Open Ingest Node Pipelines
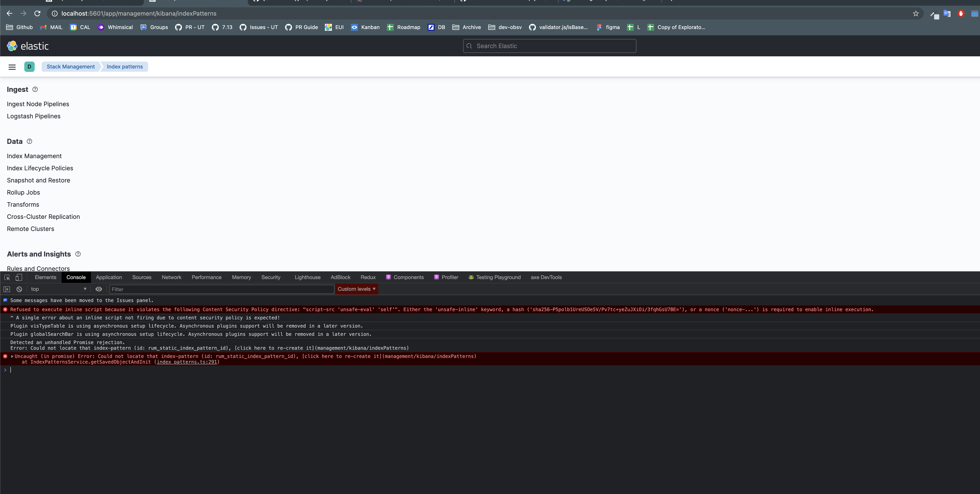Image resolution: width=980 pixels, height=494 pixels. pos(38,104)
